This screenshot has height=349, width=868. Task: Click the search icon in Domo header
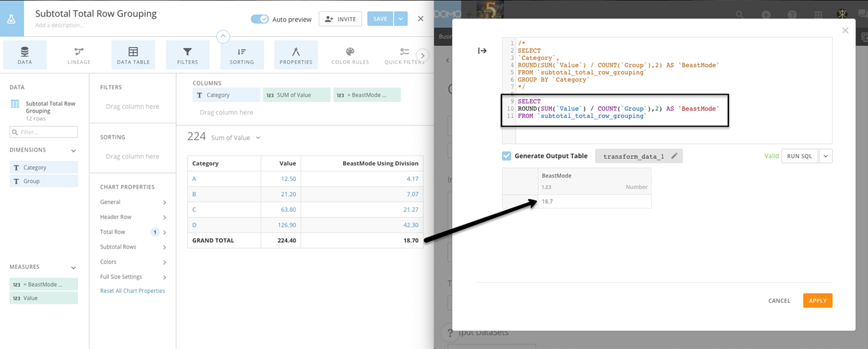coord(740,15)
